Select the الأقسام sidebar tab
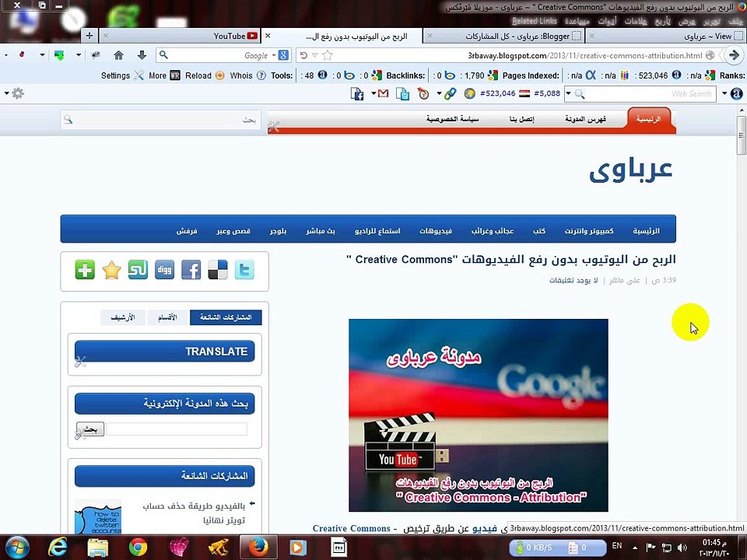747x560 pixels. (167, 317)
